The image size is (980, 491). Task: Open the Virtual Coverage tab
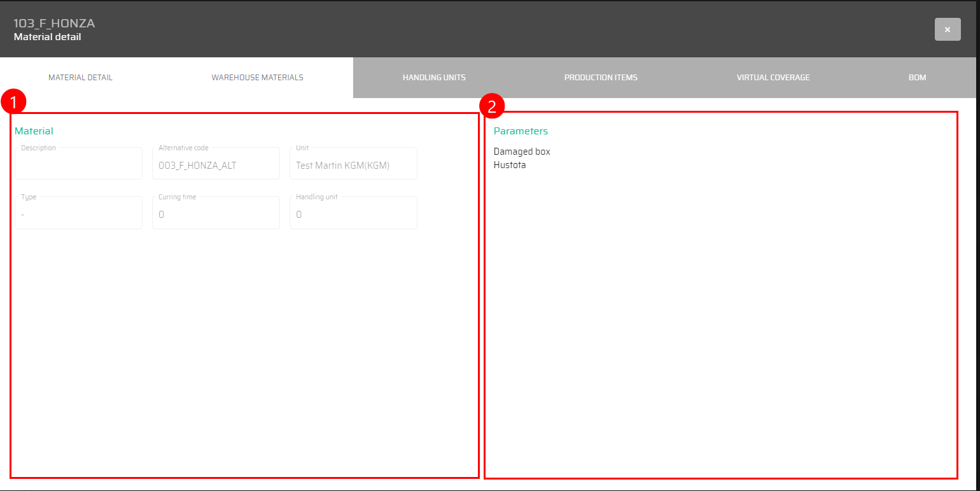pyautogui.click(x=773, y=78)
